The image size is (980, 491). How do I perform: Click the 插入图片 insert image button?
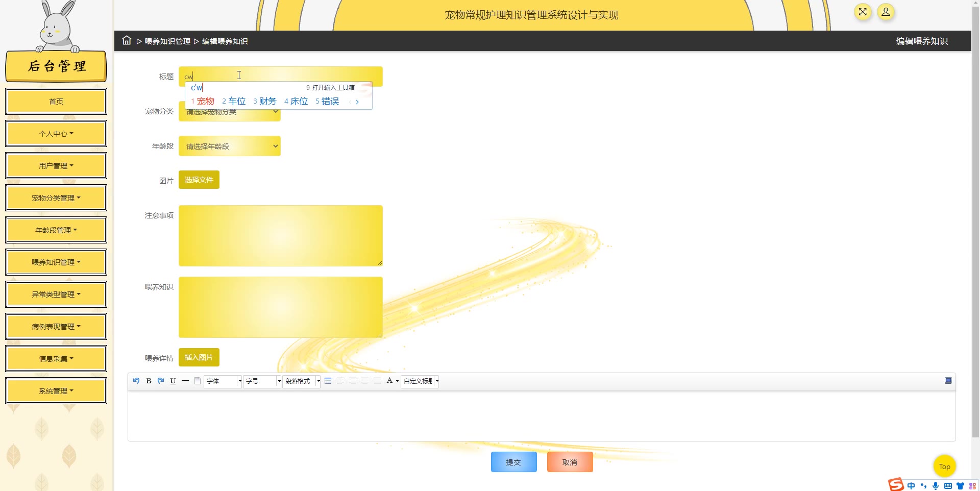[199, 357]
